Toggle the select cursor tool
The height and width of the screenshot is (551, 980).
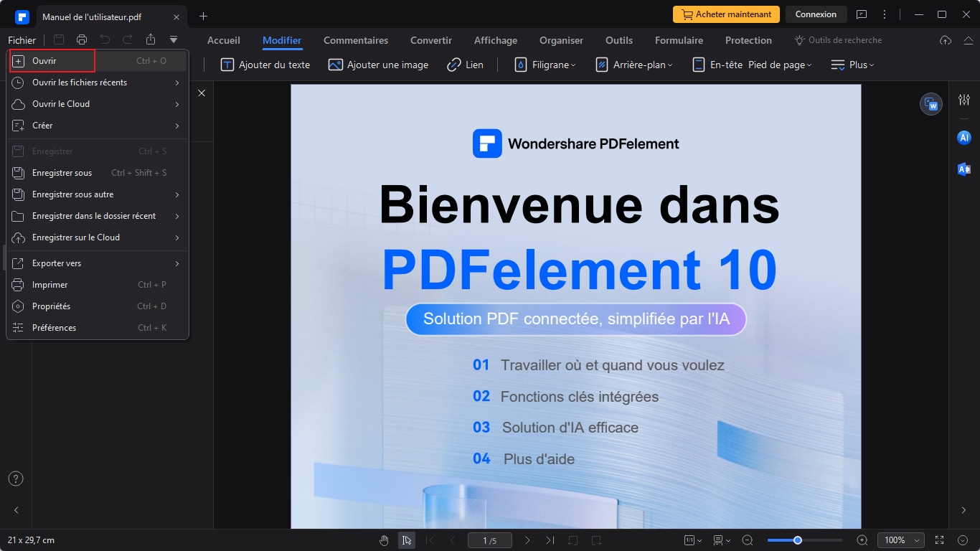[407, 540]
